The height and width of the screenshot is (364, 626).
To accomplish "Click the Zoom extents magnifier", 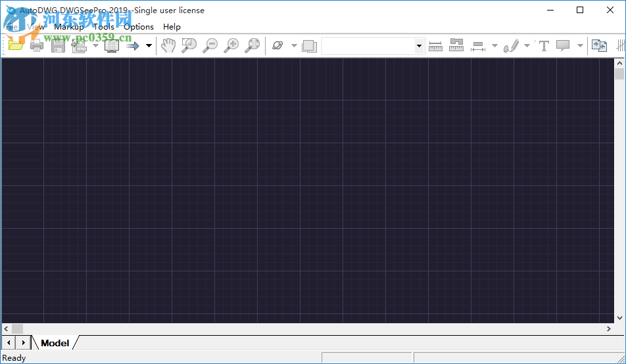I will [253, 45].
